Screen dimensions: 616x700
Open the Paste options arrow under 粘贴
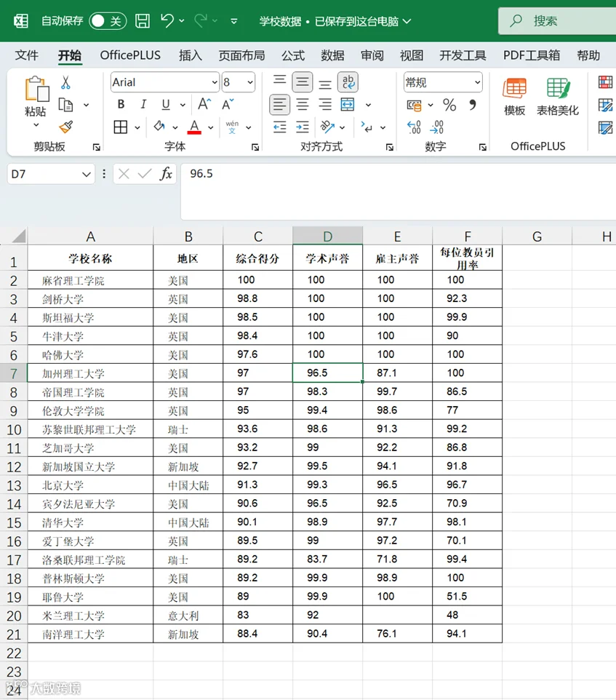tap(36, 125)
